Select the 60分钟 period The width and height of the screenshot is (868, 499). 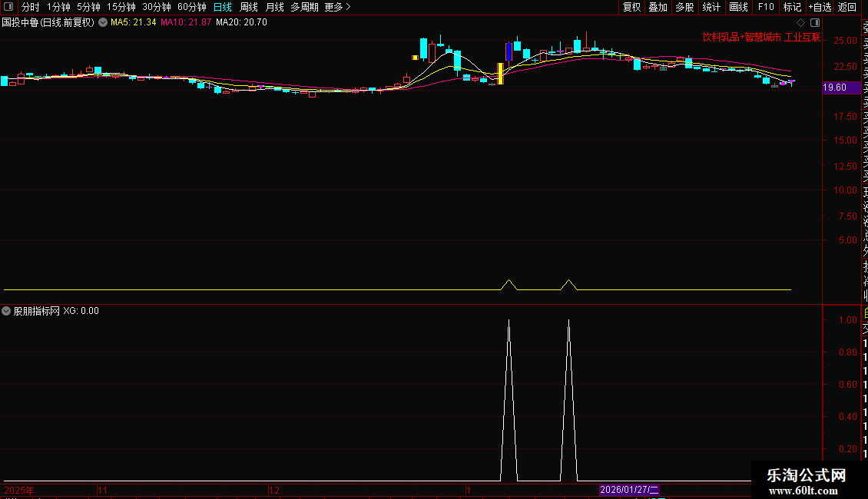coord(192,7)
